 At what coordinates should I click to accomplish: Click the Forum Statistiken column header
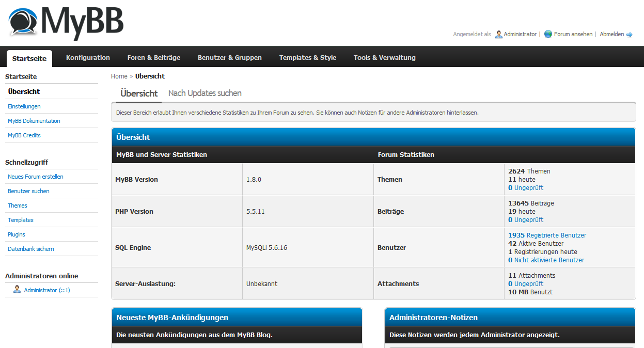pos(406,155)
